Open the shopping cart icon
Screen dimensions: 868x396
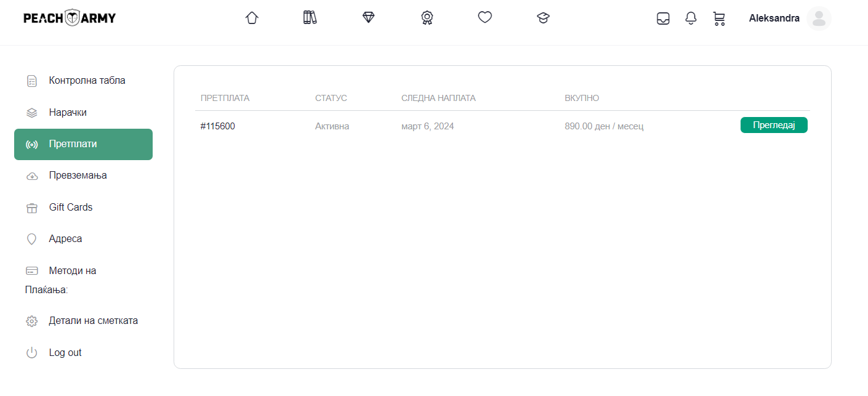(x=718, y=18)
